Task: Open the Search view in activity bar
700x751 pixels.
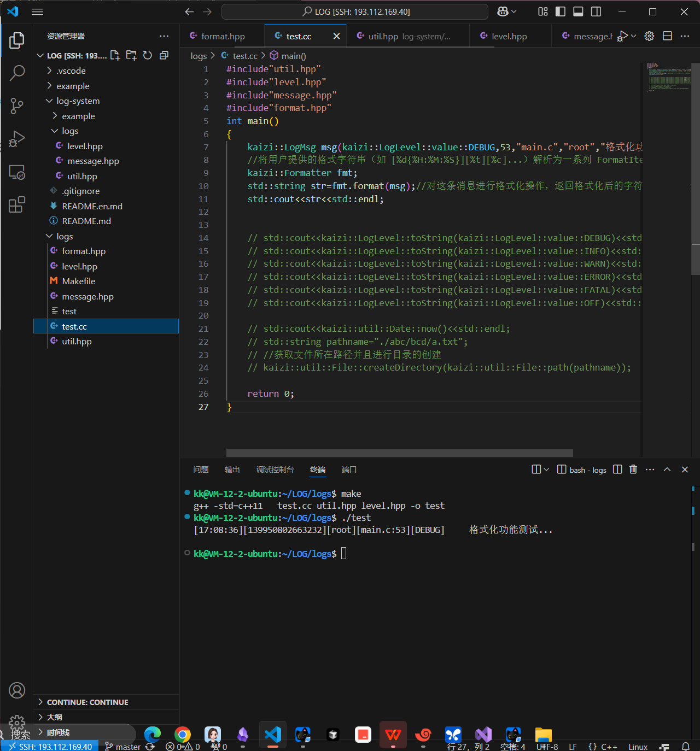Action: click(17, 73)
